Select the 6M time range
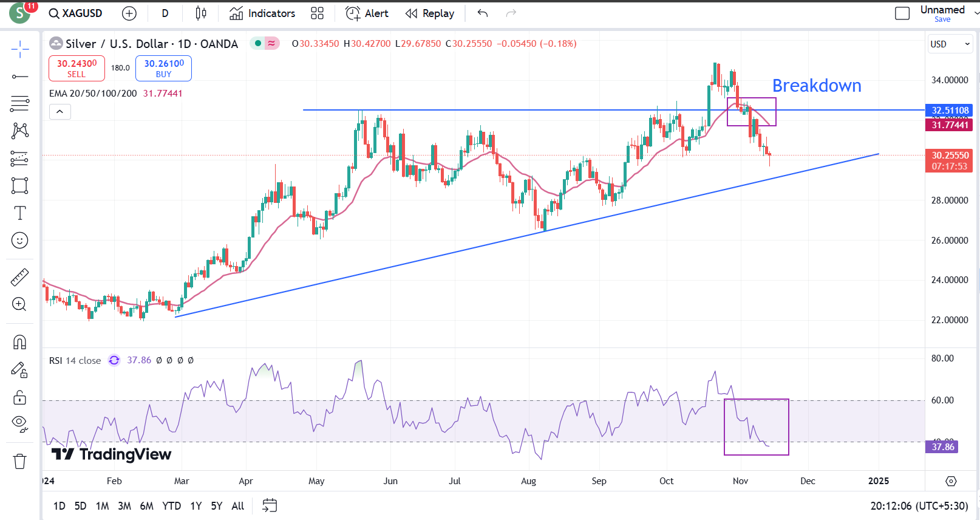The width and height of the screenshot is (980, 520). click(146, 505)
